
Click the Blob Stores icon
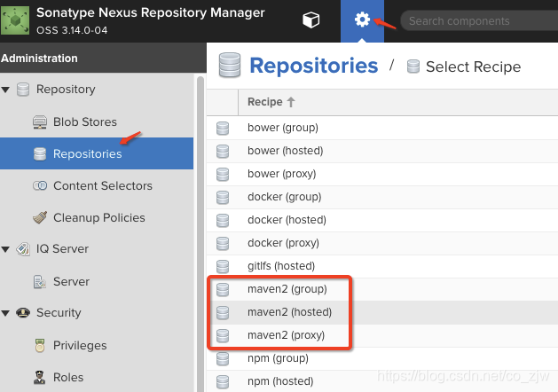(40, 122)
